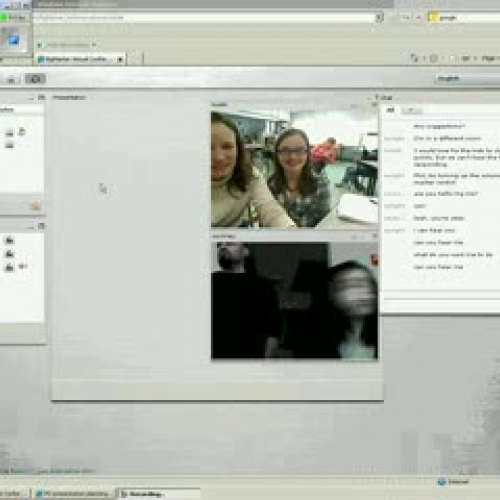
Task: Click the presenter icon beside the first user
Action: coord(22,132)
